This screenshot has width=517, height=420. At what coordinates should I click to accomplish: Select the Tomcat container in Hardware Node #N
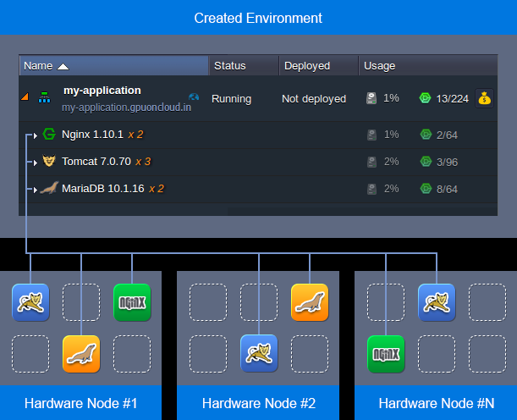coord(437,302)
